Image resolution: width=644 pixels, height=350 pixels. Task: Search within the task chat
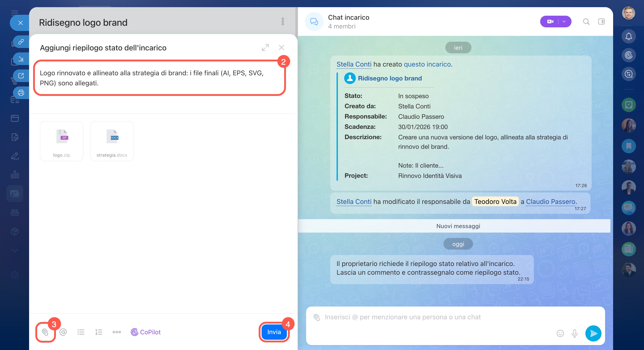pyautogui.click(x=586, y=22)
